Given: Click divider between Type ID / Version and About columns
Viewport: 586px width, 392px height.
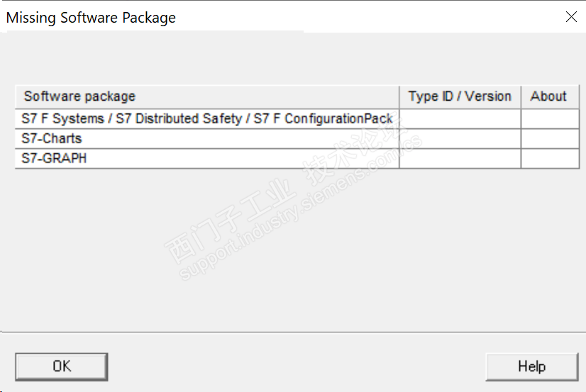Looking at the screenshot, I should click(x=521, y=96).
